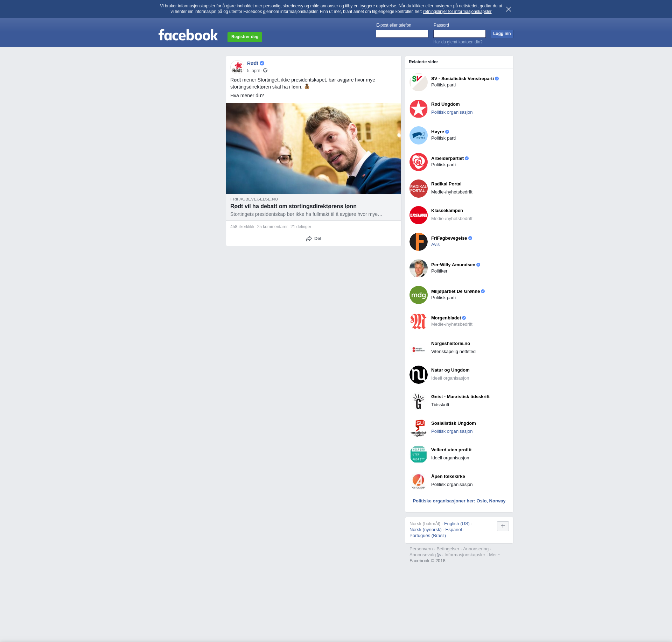672x642 pixels.
Task: Open Per-Willy Amundsen page name
Action: click(x=453, y=265)
